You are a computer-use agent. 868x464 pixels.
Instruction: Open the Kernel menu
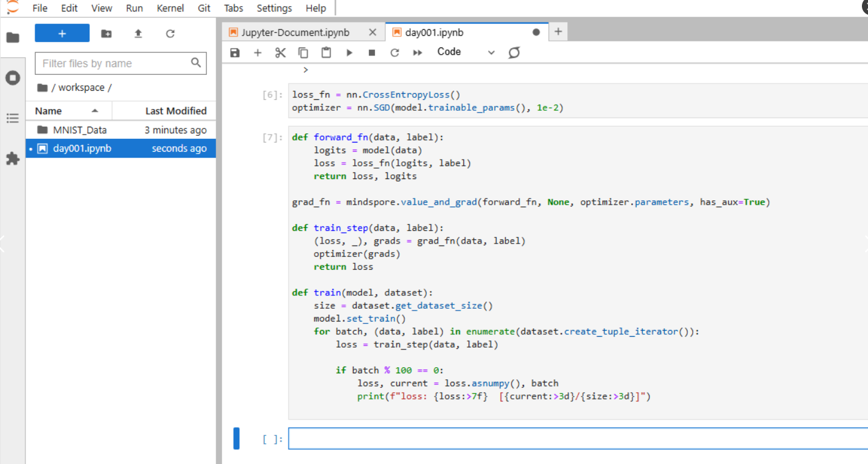click(x=170, y=8)
